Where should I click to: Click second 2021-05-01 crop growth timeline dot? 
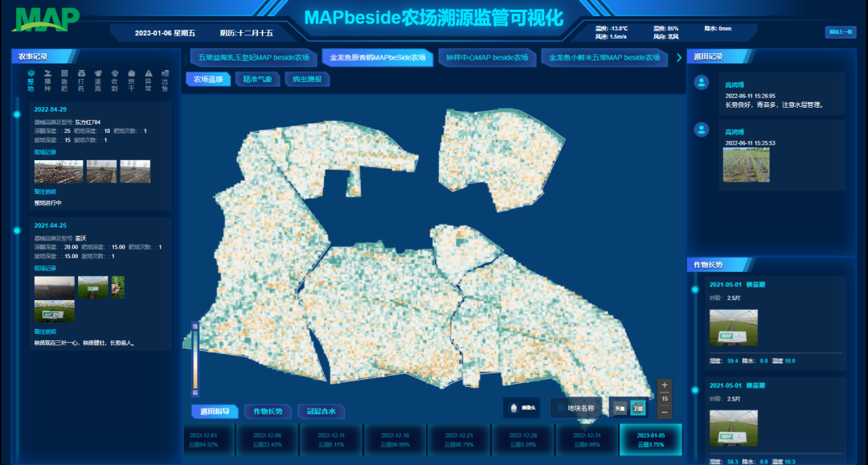[695, 390]
